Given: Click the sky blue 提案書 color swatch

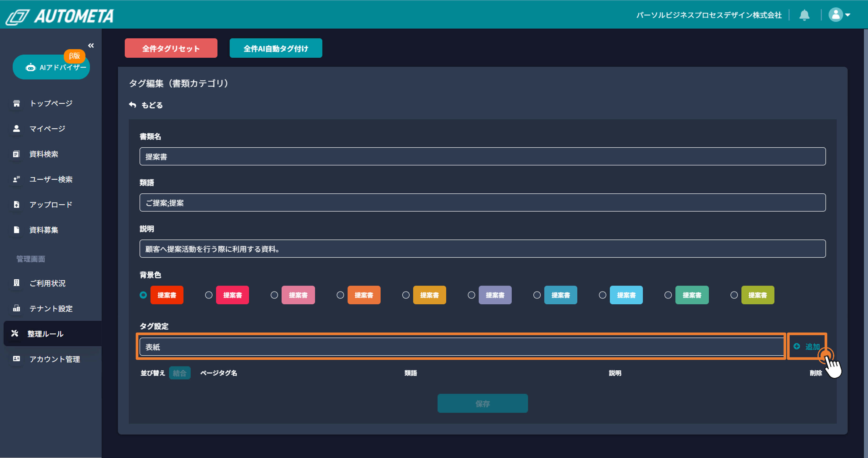Looking at the screenshot, I should [626, 295].
